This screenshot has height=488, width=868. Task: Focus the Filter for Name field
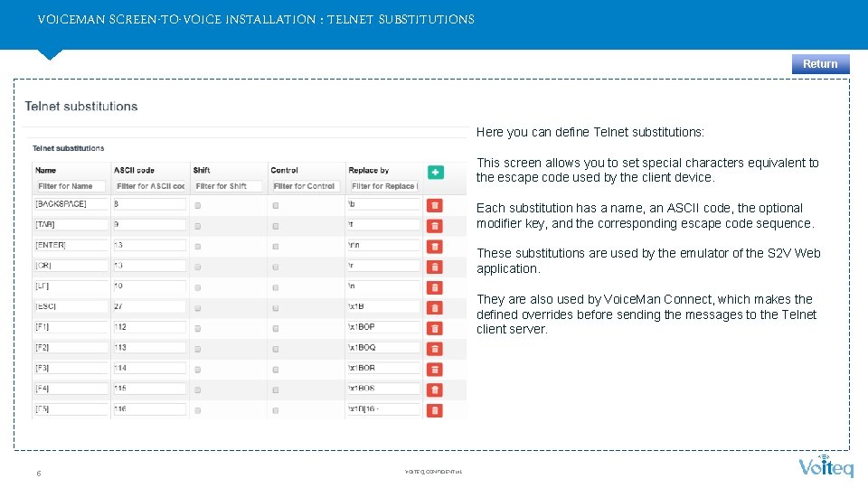tap(71, 186)
